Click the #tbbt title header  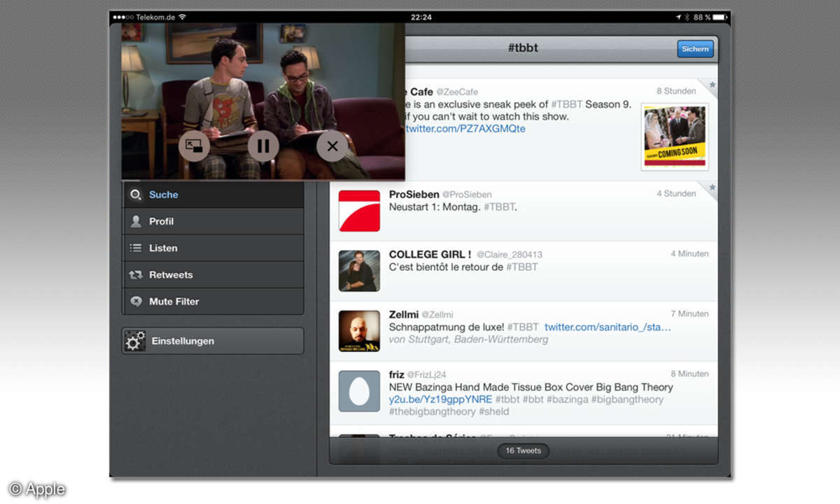(523, 48)
